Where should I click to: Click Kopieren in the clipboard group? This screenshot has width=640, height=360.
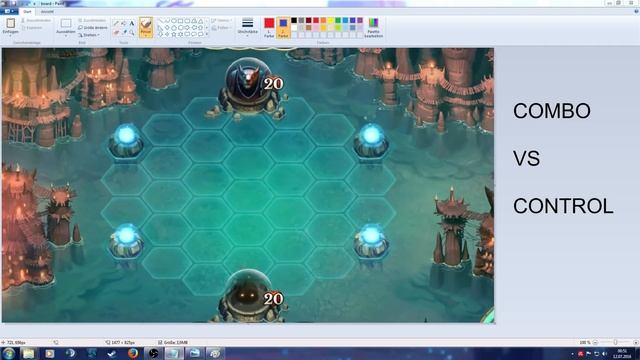32,28
